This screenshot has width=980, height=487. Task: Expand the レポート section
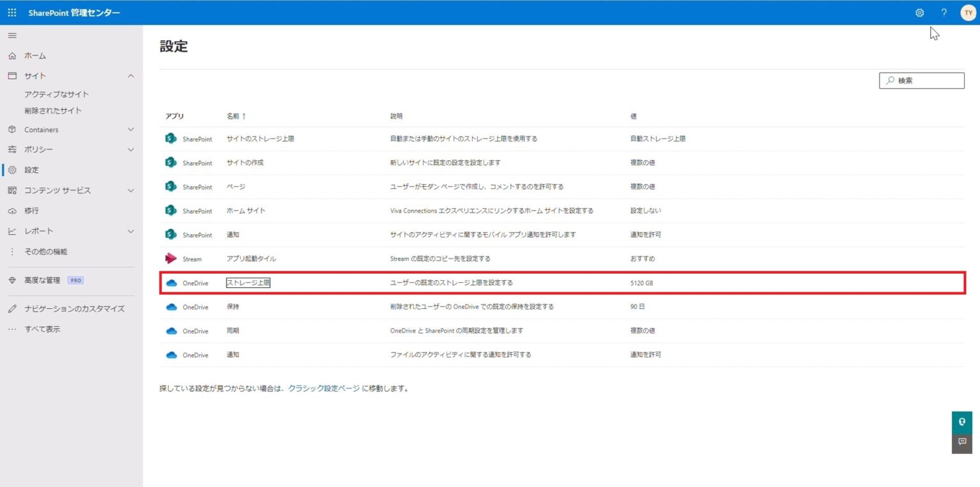(131, 231)
